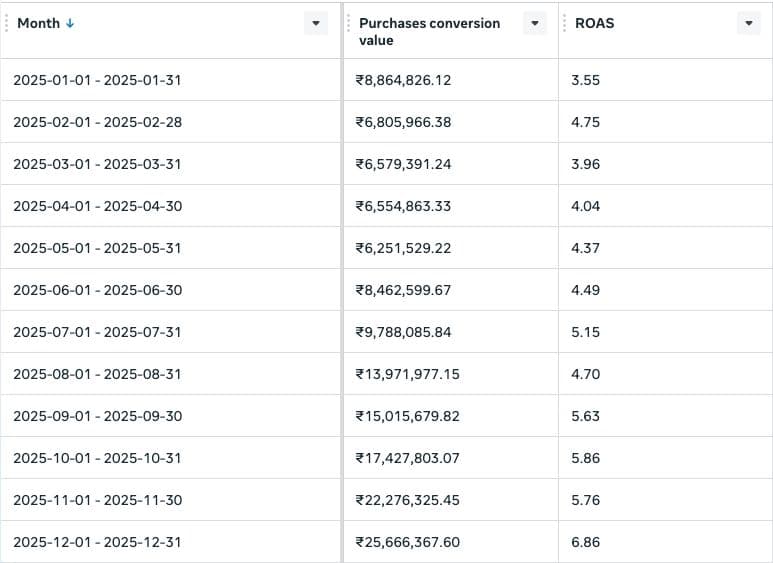Viewport: 773px width, 563px height.
Task: Click the 6.86 ROAS value
Action: click(x=585, y=542)
